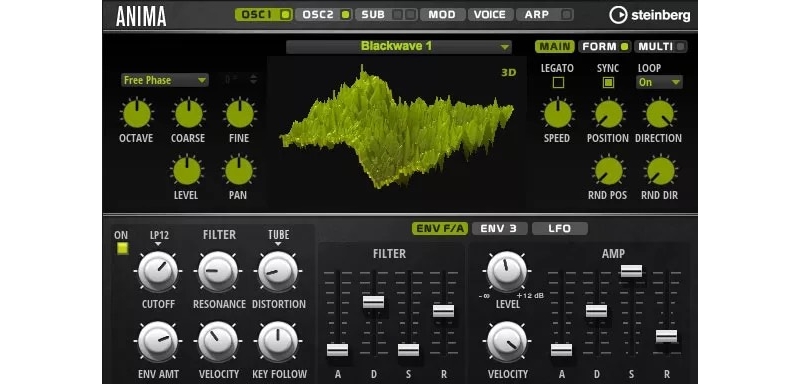Toggle the OSC2 power indicator
The width and height of the screenshot is (800, 384).
coord(345,15)
